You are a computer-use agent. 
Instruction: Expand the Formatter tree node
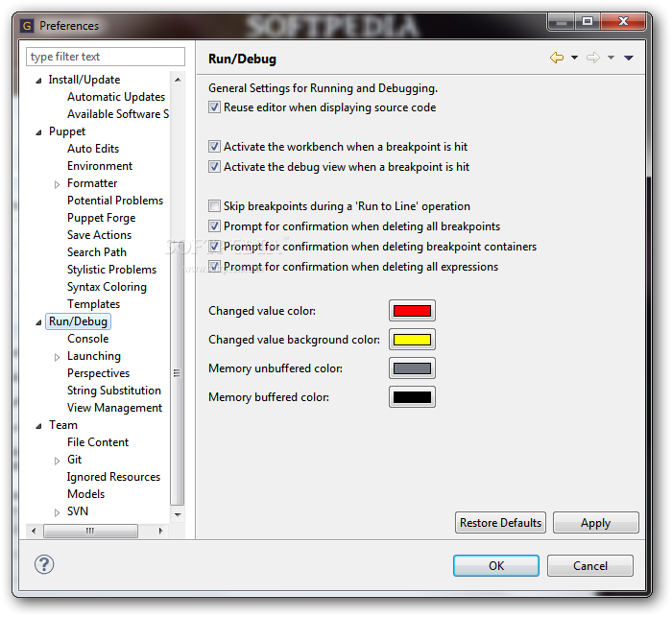click(57, 184)
